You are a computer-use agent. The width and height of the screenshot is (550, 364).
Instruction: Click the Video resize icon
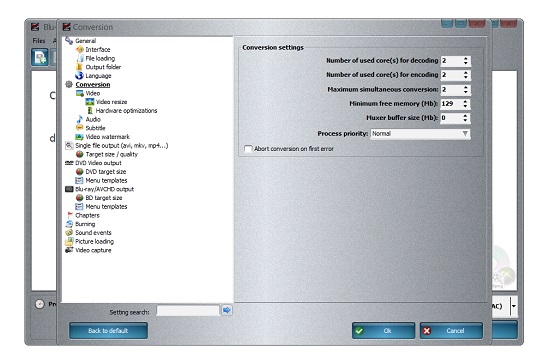point(90,102)
